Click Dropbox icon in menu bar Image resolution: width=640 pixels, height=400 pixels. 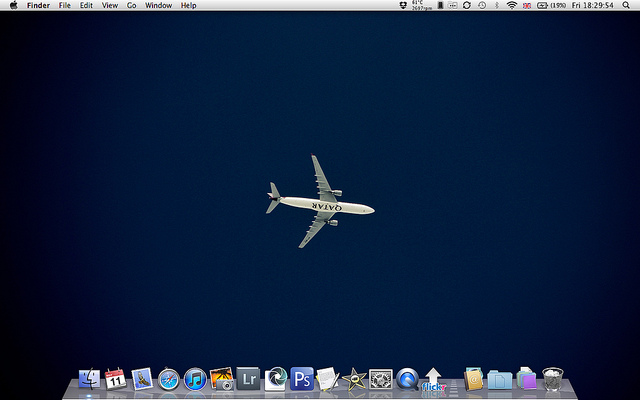pyautogui.click(x=403, y=5)
